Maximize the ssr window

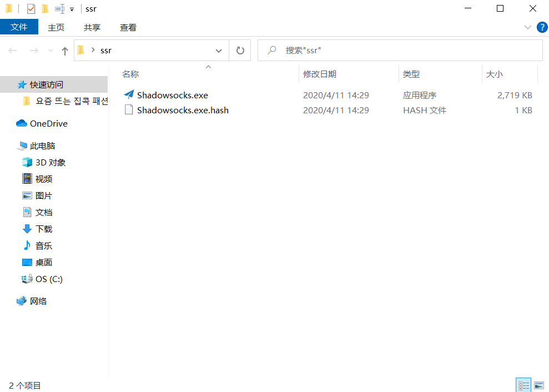(500, 8)
